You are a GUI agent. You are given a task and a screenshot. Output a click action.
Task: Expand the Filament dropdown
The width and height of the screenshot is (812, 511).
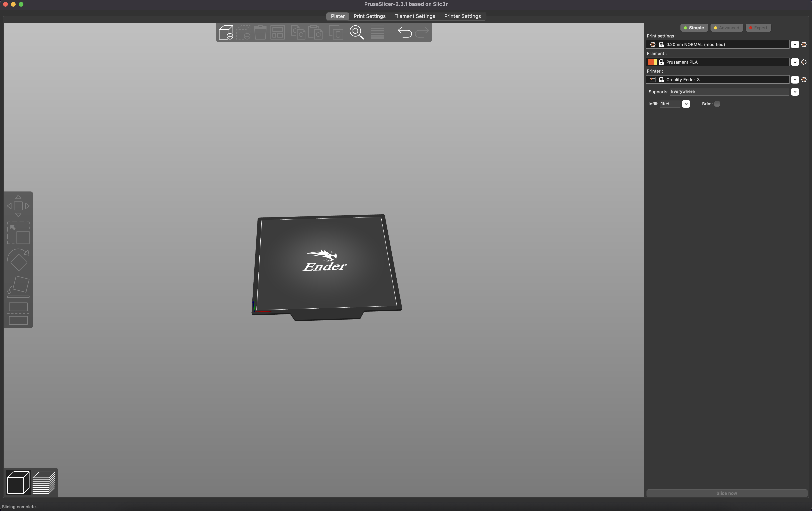[x=795, y=62]
